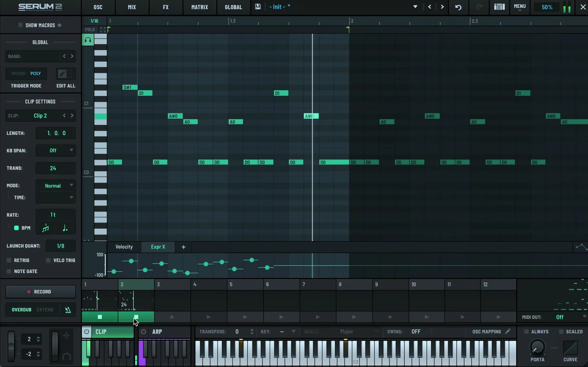The height and width of the screenshot is (367, 588).
Task: Select EXTEND recording mode
Action: click(45, 310)
